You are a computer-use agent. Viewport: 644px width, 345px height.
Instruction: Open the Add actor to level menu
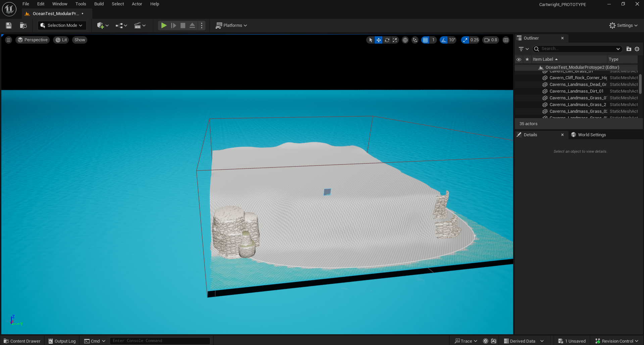click(103, 26)
